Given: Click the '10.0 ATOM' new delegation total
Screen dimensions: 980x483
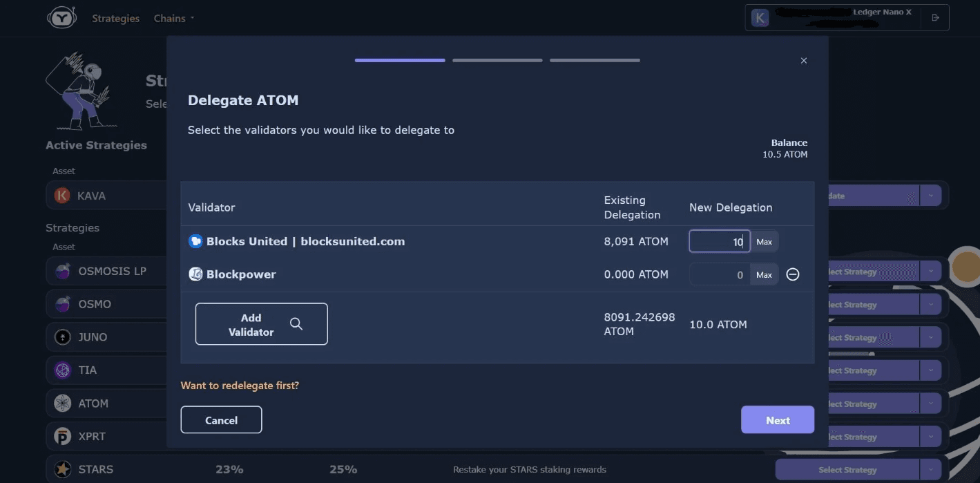Looking at the screenshot, I should 718,324.
